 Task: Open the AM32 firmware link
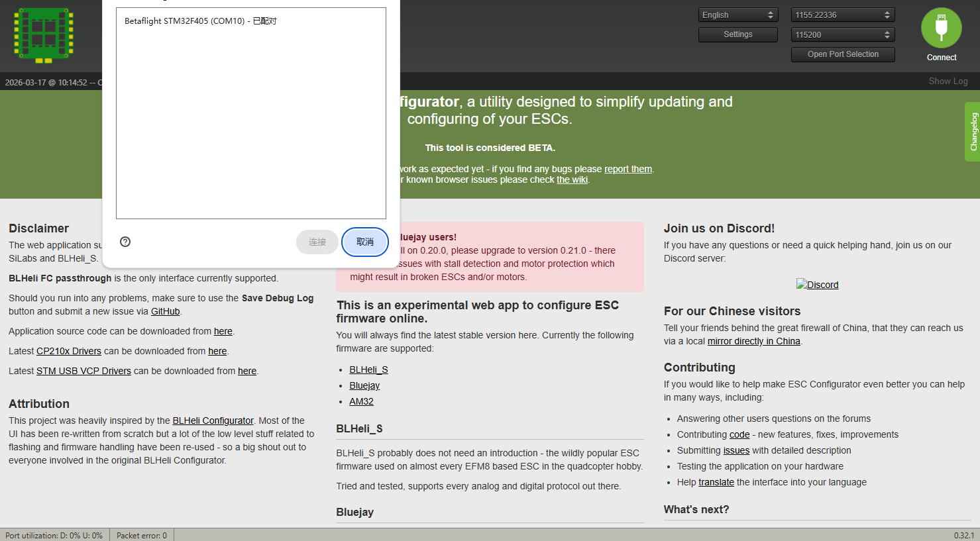tap(361, 401)
